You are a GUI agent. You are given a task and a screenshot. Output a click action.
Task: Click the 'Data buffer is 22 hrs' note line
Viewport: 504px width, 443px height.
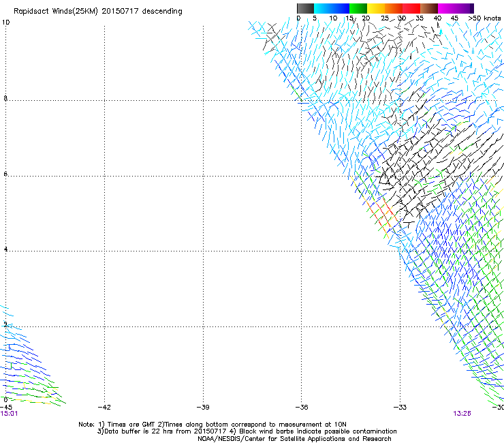tap(247, 431)
